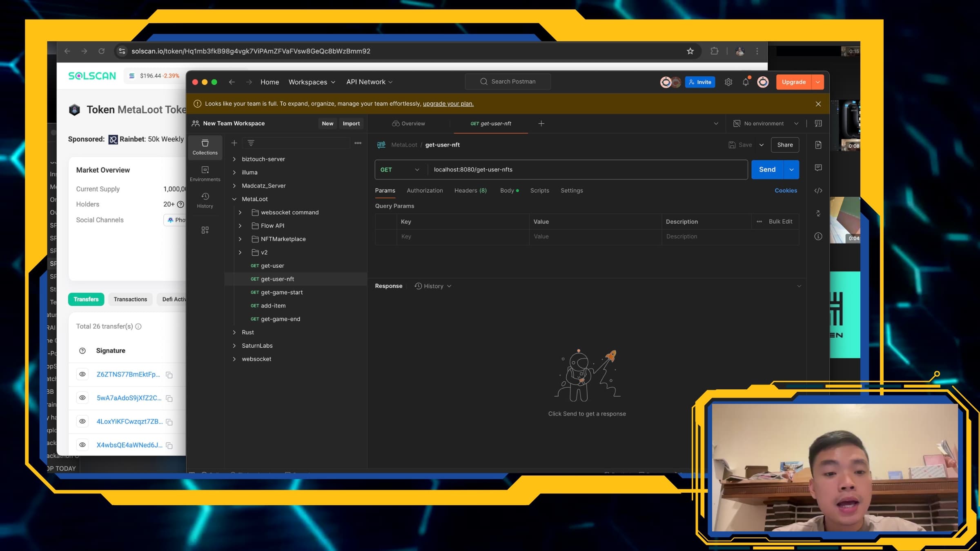Show the code snippet panel
Screen dimensions: 980x551
tap(818, 191)
